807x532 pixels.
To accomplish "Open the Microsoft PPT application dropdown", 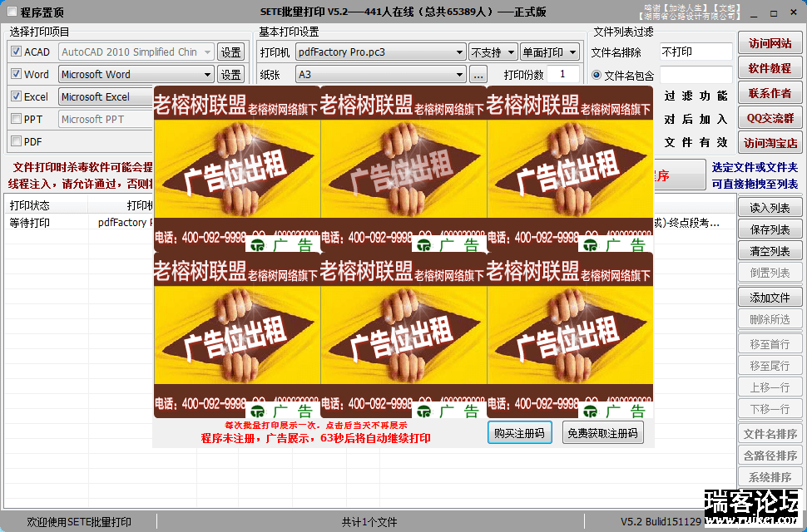I will pos(106,119).
